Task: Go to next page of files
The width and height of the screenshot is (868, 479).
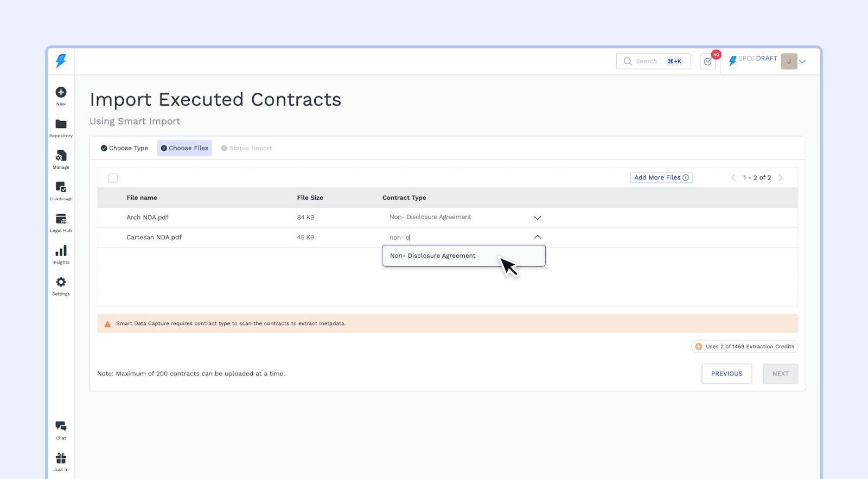Action: (781, 178)
